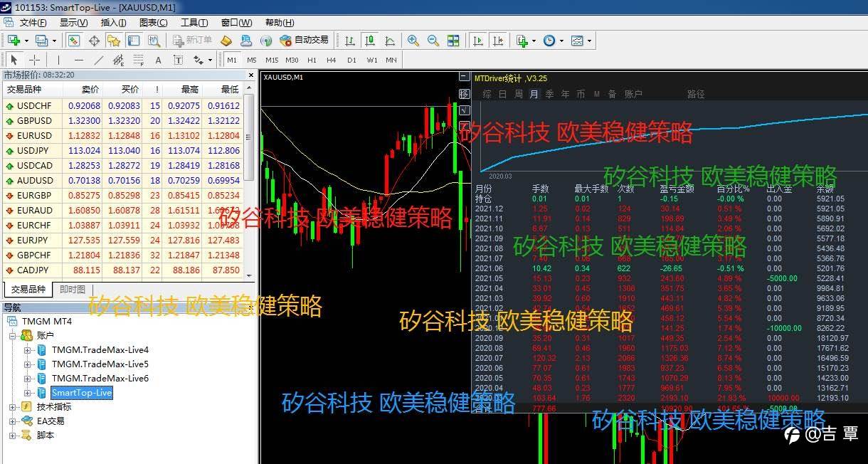Tile chart windows icon

pos(453,41)
